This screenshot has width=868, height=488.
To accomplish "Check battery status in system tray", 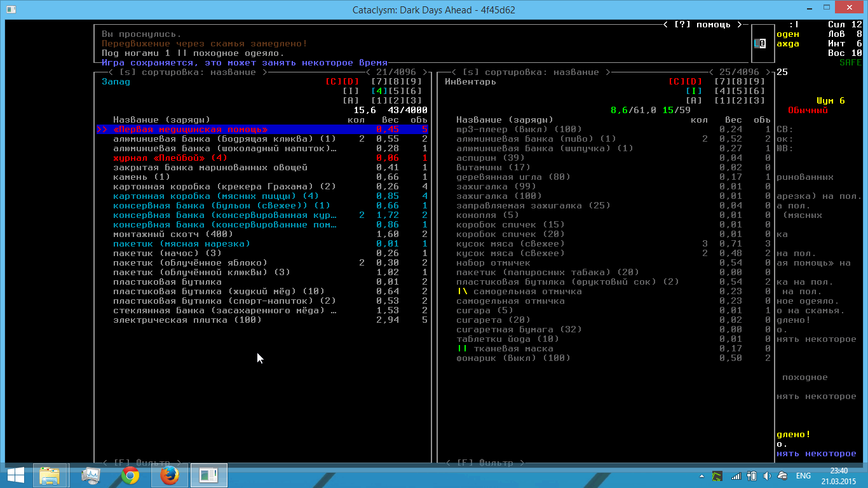I will click(752, 476).
